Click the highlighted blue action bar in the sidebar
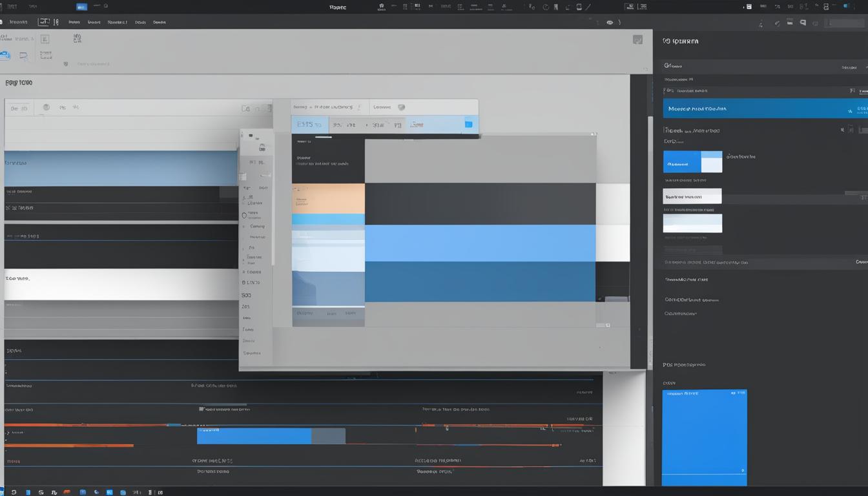 point(762,108)
